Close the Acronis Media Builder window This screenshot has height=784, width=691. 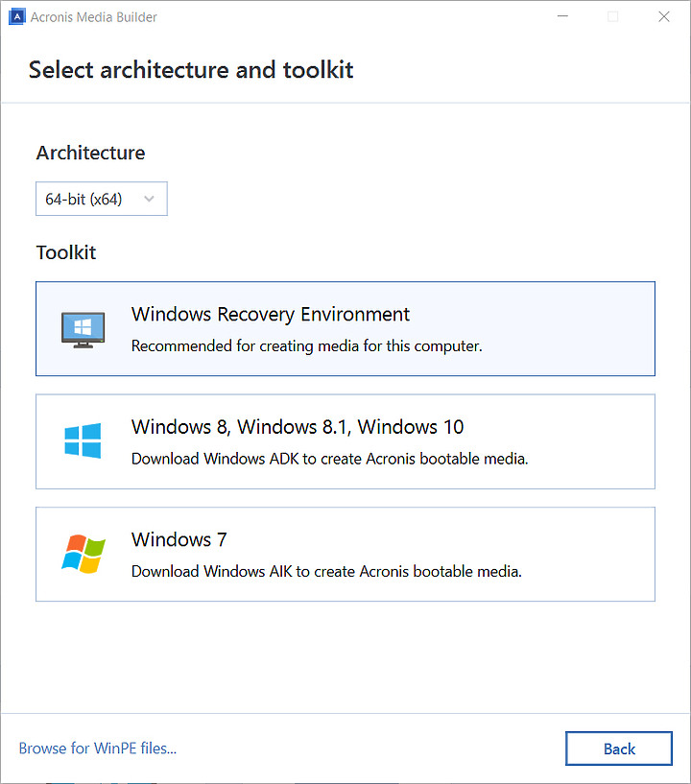click(664, 16)
